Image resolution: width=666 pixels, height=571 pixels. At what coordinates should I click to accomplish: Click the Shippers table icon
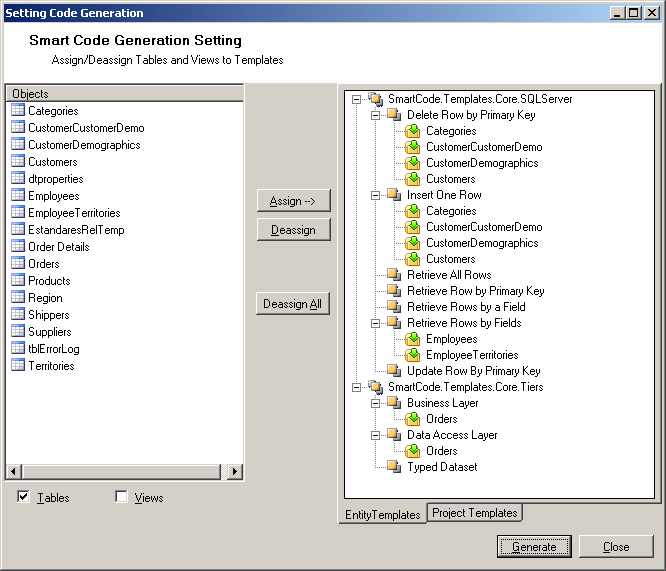pos(18,314)
